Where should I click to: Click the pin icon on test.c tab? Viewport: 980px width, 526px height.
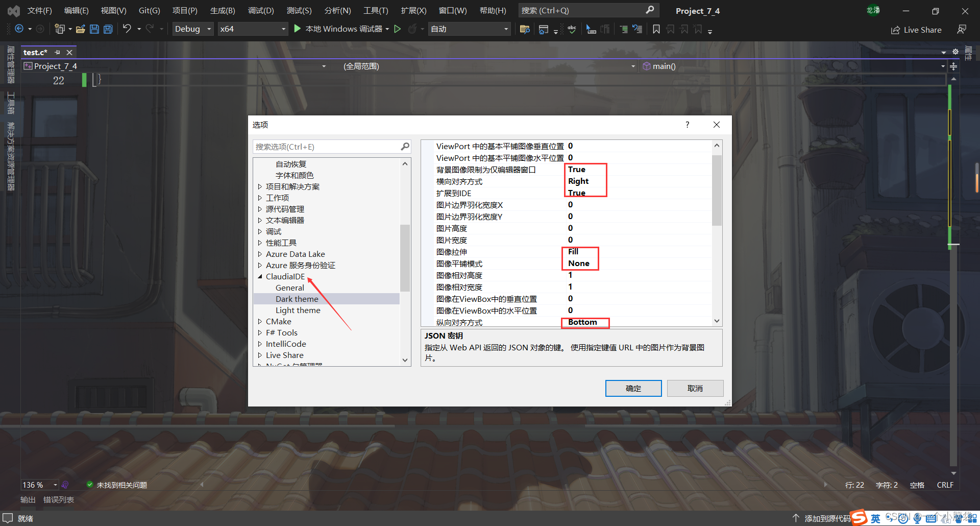(x=58, y=52)
